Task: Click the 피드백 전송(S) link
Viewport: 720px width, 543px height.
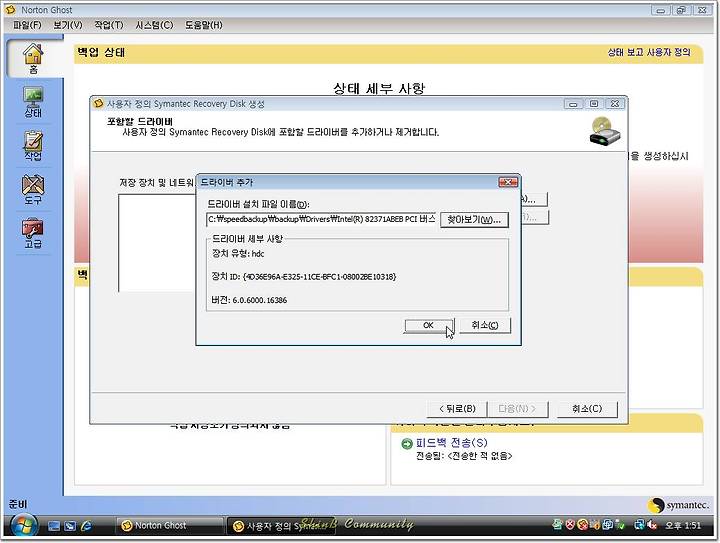Action: tap(451, 443)
